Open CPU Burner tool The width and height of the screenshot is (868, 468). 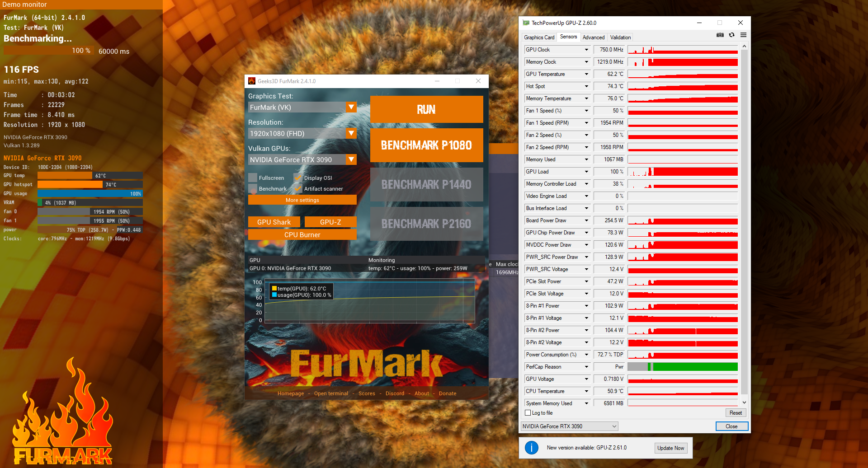pos(302,235)
